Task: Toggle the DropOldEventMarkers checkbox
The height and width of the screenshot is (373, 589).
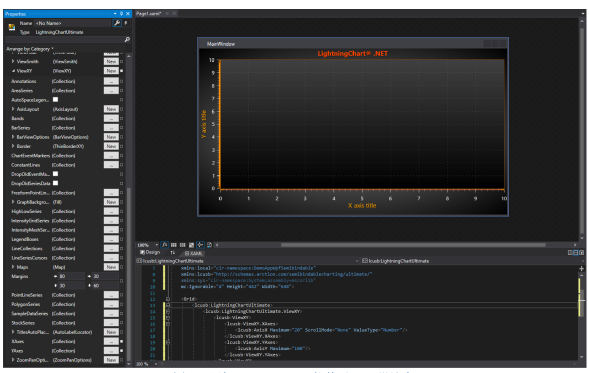Action: (x=56, y=174)
